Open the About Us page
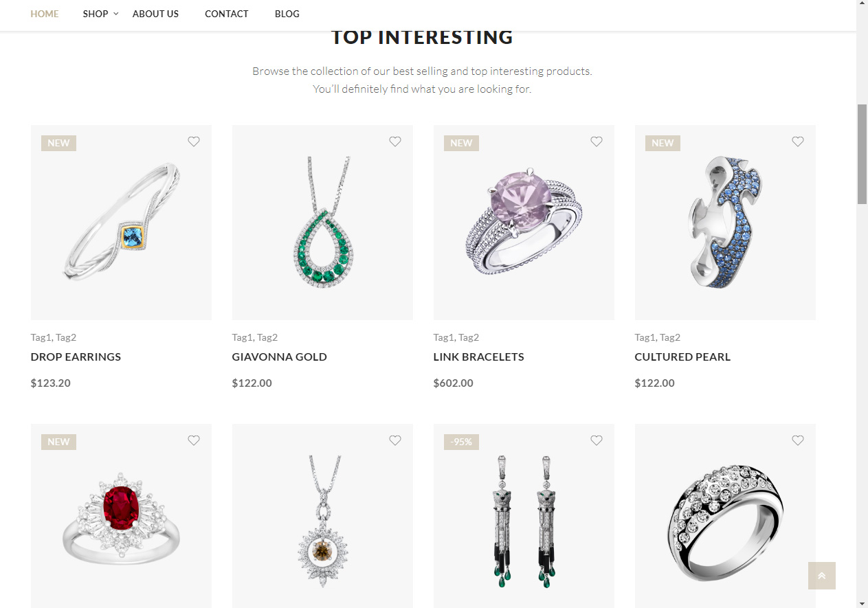This screenshot has width=868, height=608. point(155,14)
